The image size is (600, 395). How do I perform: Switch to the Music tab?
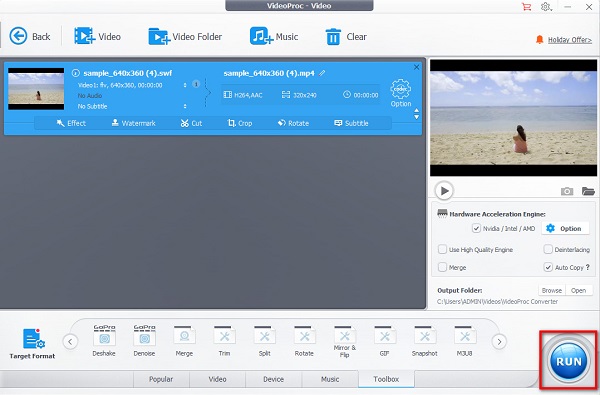(x=330, y=379)
